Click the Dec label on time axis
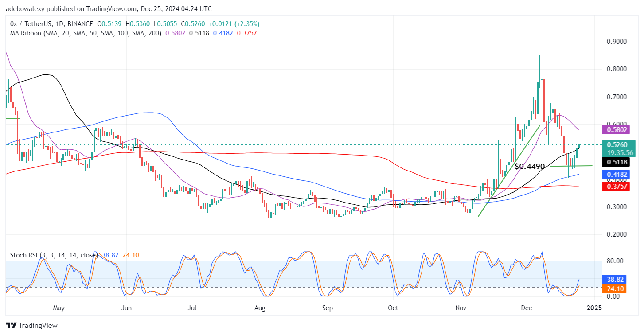This screenshot has height=335, width=644. [527, 308]
